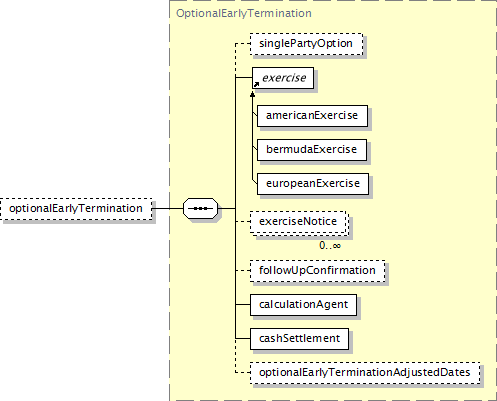Click the three dots inside sequence symbol
497x401 pixels.
point(200,209)
